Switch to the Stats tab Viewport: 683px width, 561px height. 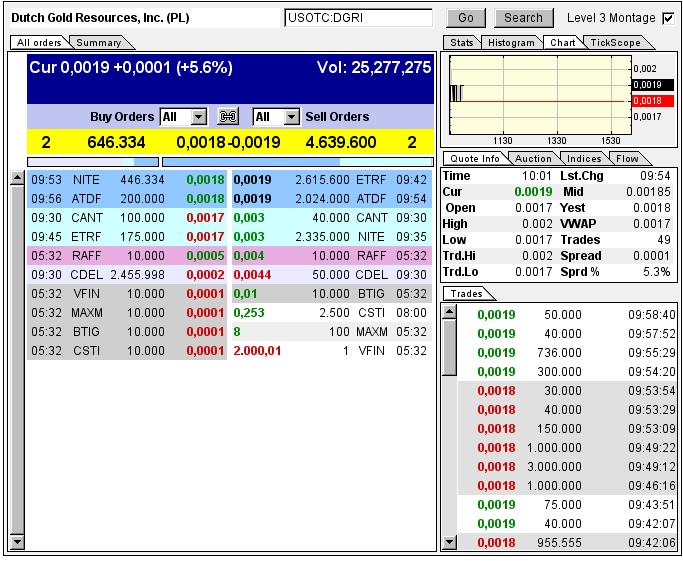pos(461,42)
